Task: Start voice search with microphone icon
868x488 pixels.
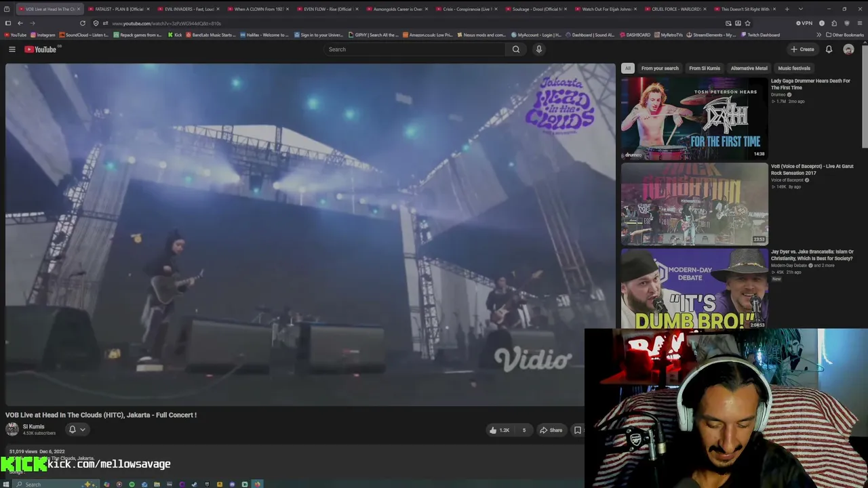Action: click(539, 49)
